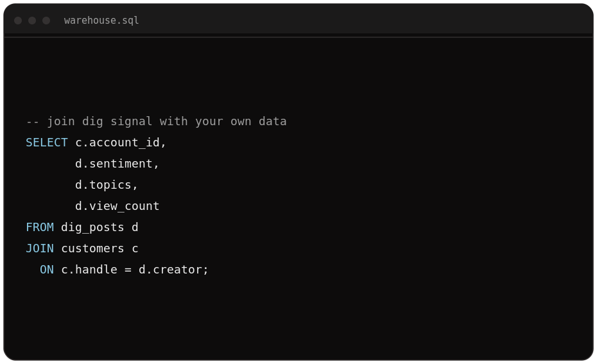The image size is (597, 364).
Task: Click the d.topics column line
Action: (x=103, y=185)
